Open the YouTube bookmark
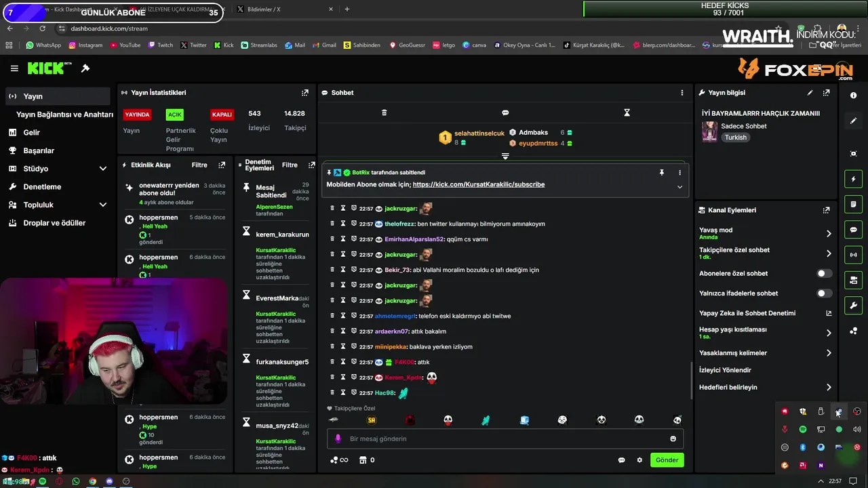The width and height of the screenshot is (868, 488). click(x=124, y=45)
